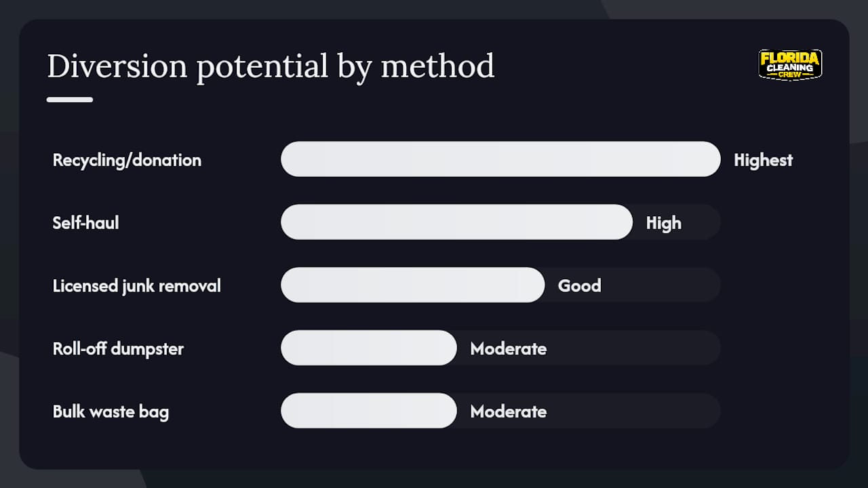This screenshot has height=488, width=868.
Task: Select the Self-haul row label
Action: click(85, 222)
